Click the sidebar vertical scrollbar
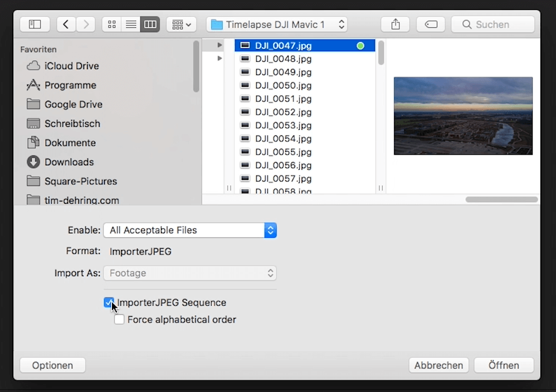 (196, 66)
